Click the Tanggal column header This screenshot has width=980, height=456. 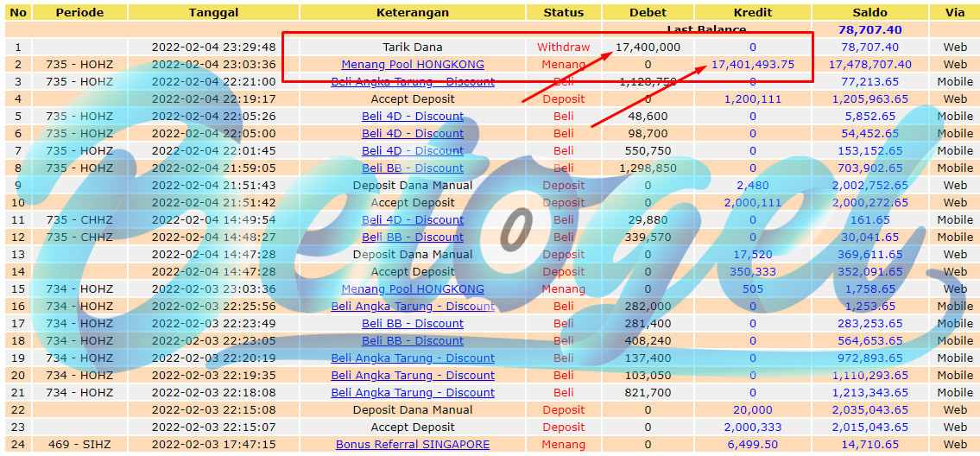point(213,12)
